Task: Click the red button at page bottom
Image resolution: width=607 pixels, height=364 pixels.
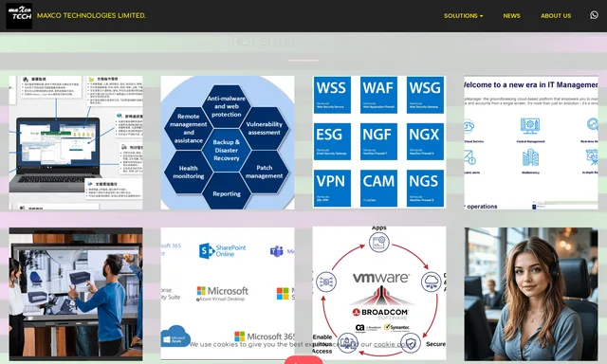Action: tap(303, 360)
